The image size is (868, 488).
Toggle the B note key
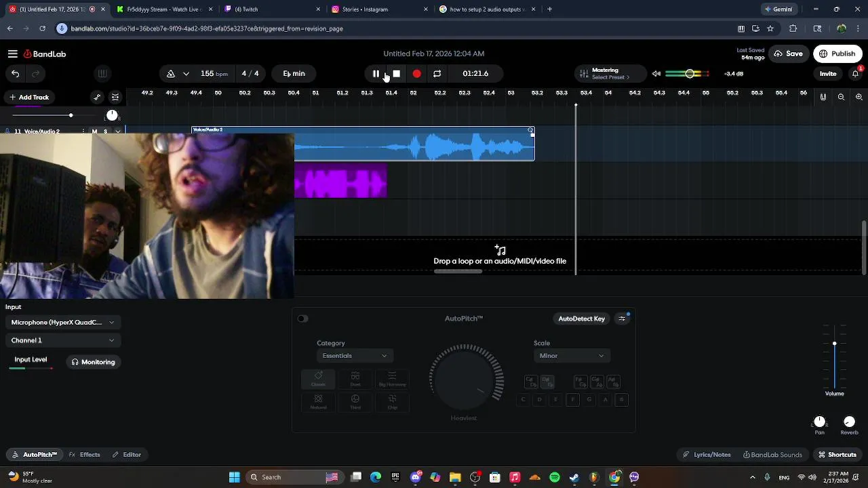pos(622,399)
